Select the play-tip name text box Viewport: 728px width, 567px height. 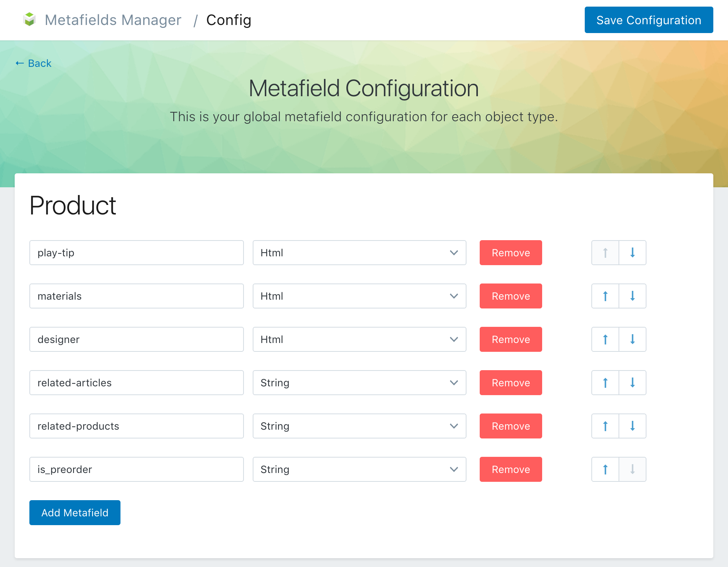[136, 253]
